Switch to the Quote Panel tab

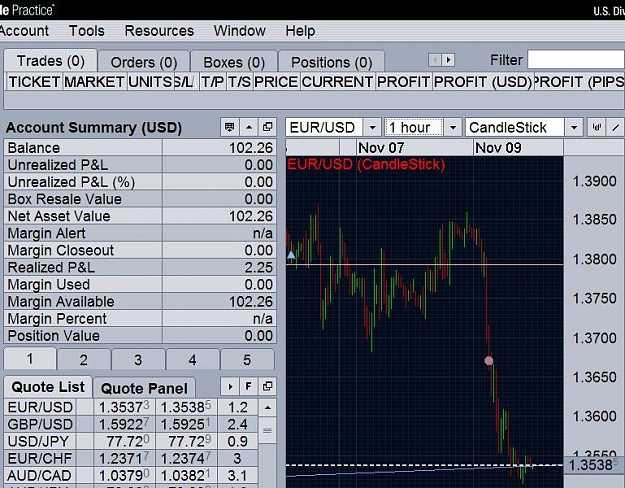point(144,388)
